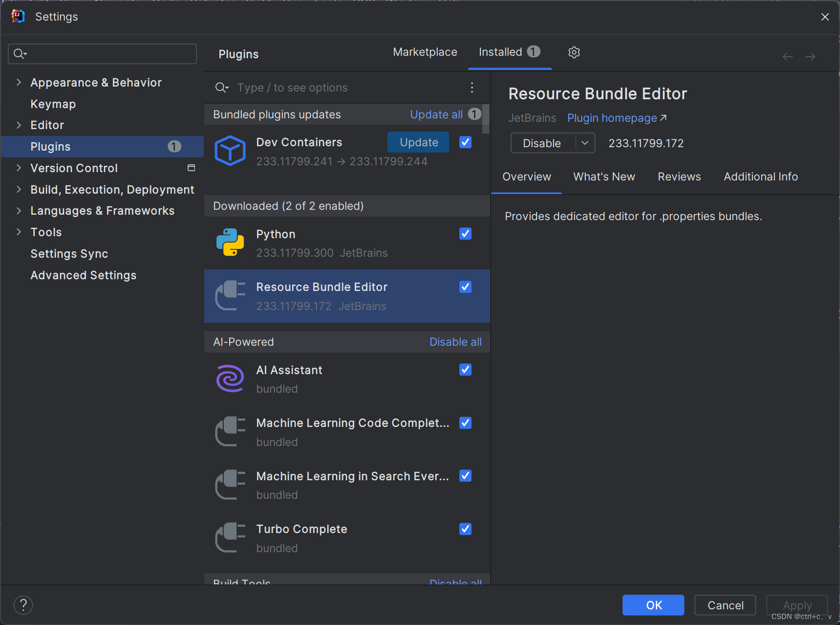Screen dimensions: 840x625
Task: Click the Installed tab update badge
Action: coord(534,51)
